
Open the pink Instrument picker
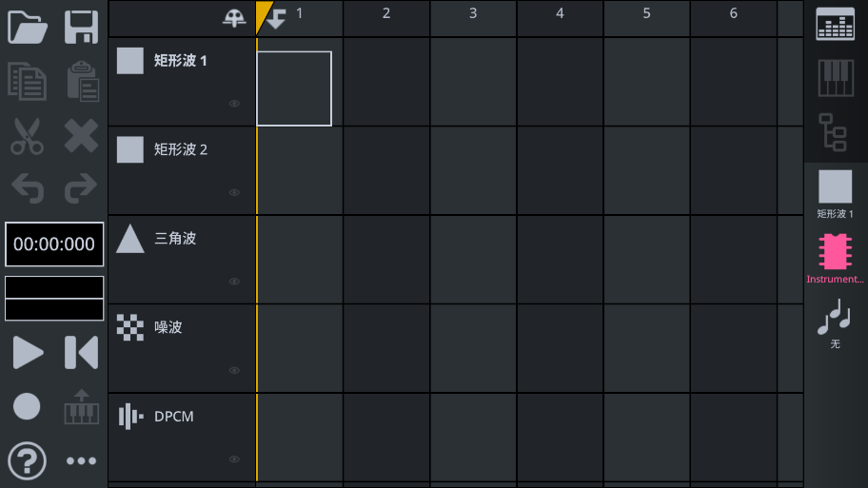835,258
